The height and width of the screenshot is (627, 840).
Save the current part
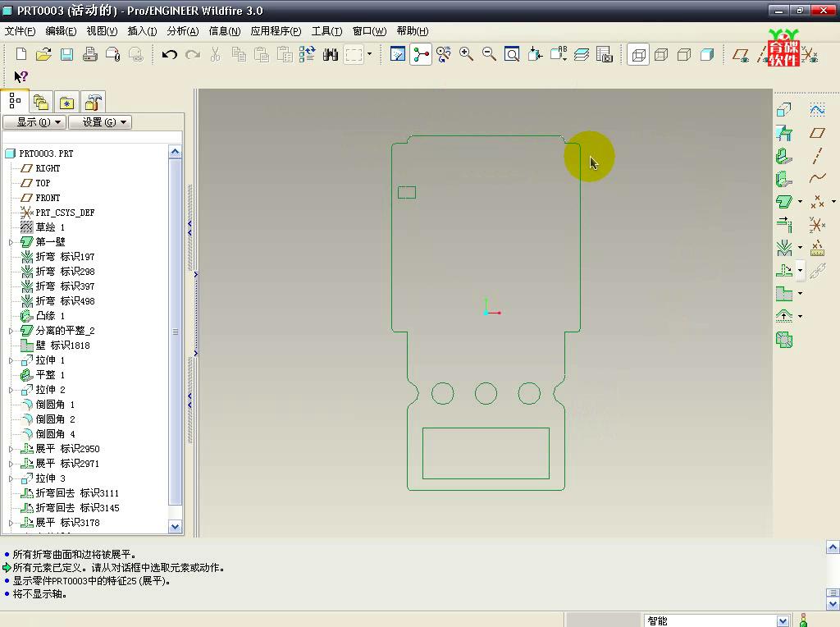coord(66,54)
